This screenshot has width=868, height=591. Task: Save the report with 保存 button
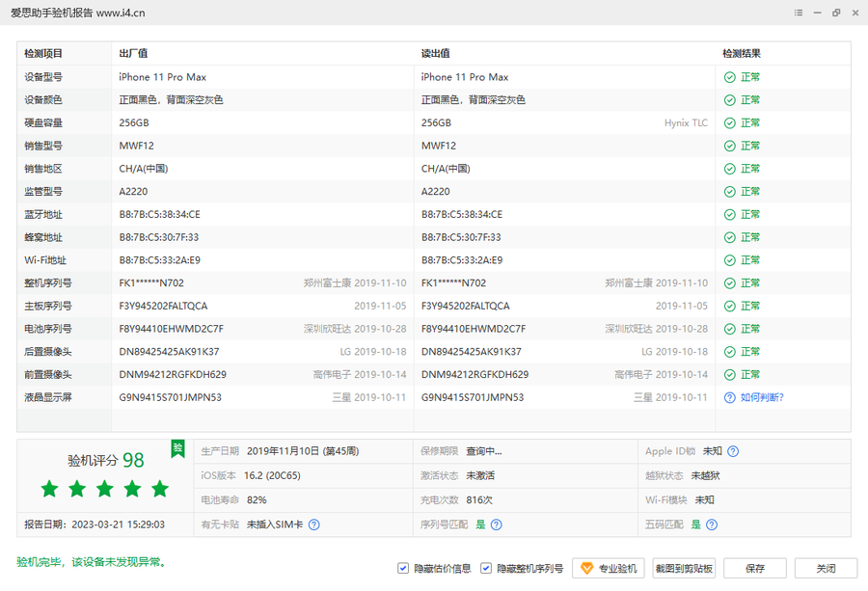(x=755, y=569)
